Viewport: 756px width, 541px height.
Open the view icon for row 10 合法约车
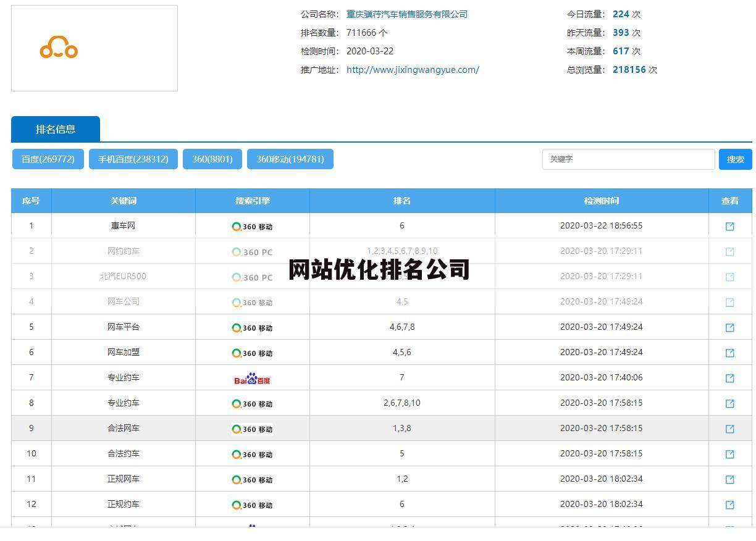(x=729, y=455)
